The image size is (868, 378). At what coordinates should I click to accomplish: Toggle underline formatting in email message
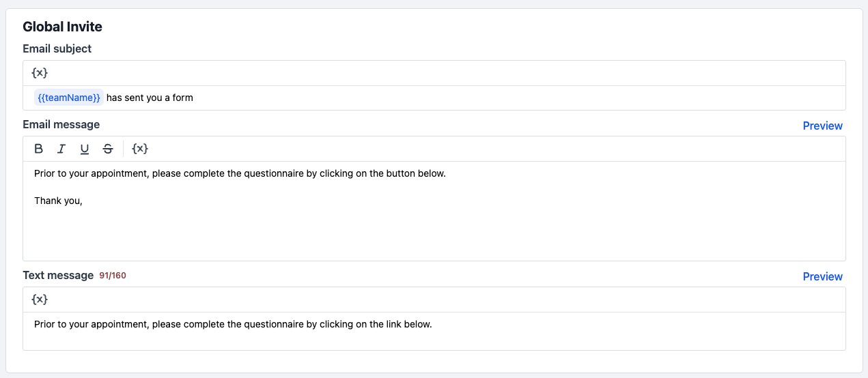85,149
